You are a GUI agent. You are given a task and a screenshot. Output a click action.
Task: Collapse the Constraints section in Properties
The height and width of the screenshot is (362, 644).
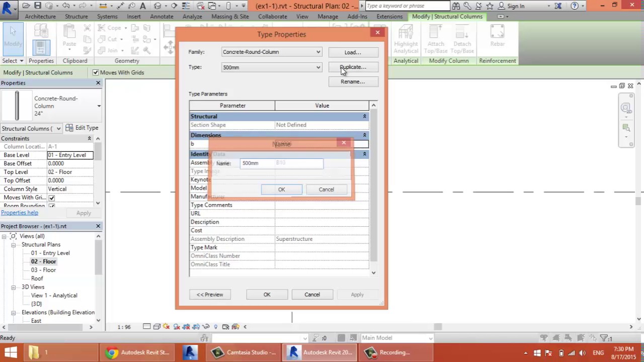pyautogui.click(x=89, y=138)
